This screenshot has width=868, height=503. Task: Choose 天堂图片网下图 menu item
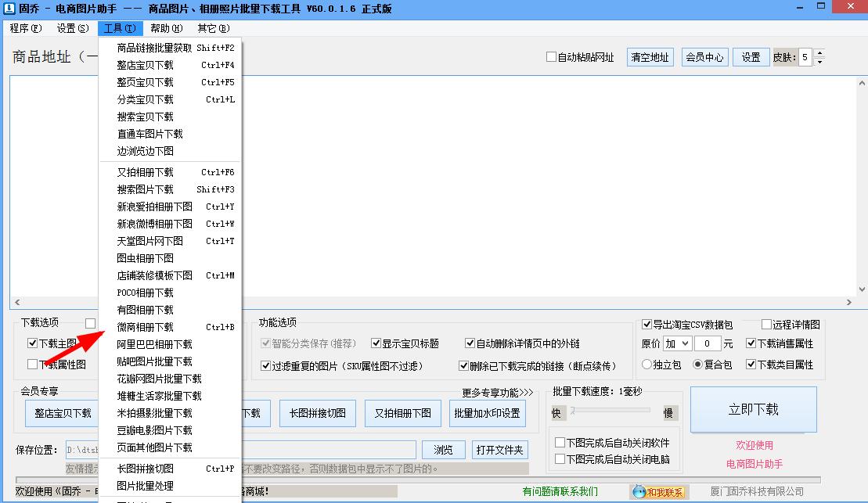point(170,241)
